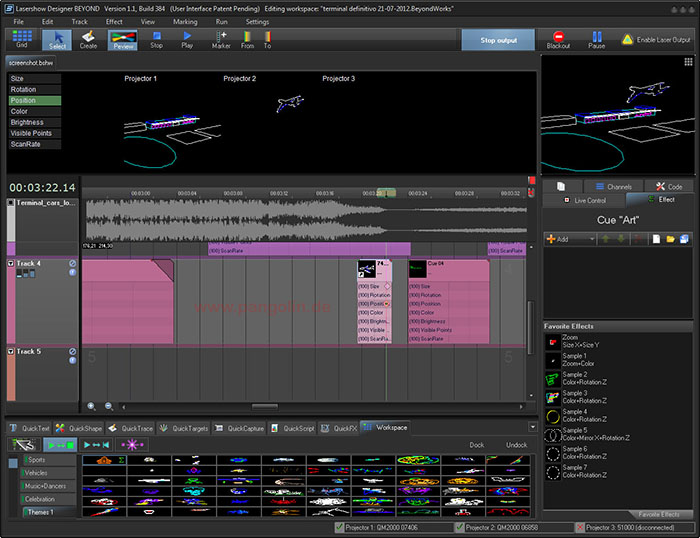
Task: Select the Rotation effect row
Action: click(x=35, y=89)
